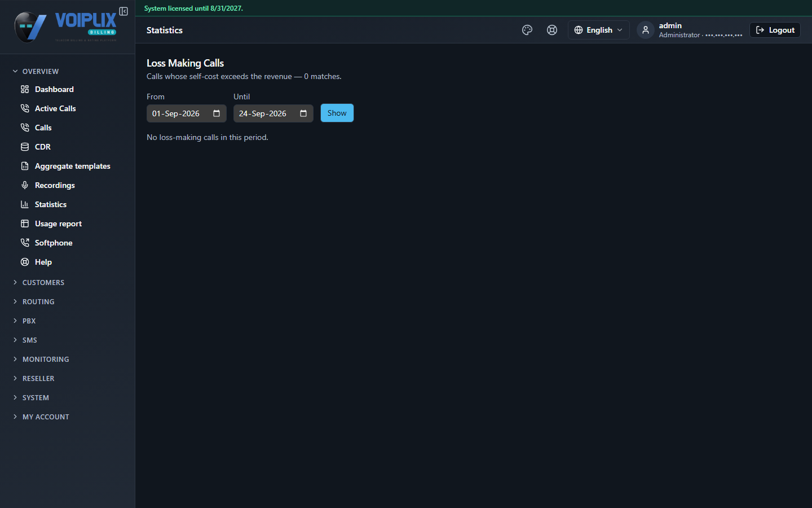Screen dimensions: 812x508
Task: Click the VoIPLIX Billing logo
Action: (66, 27)
